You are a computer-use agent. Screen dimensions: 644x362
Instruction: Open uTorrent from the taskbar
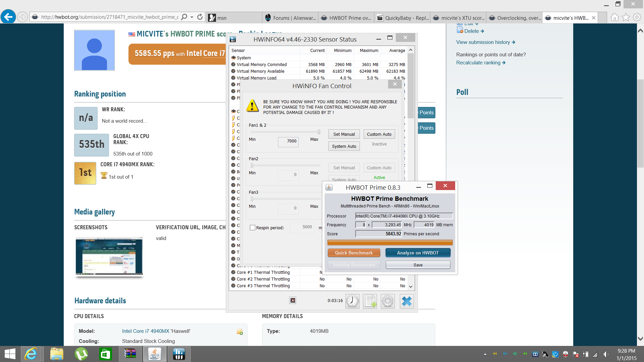coord(81,354)
